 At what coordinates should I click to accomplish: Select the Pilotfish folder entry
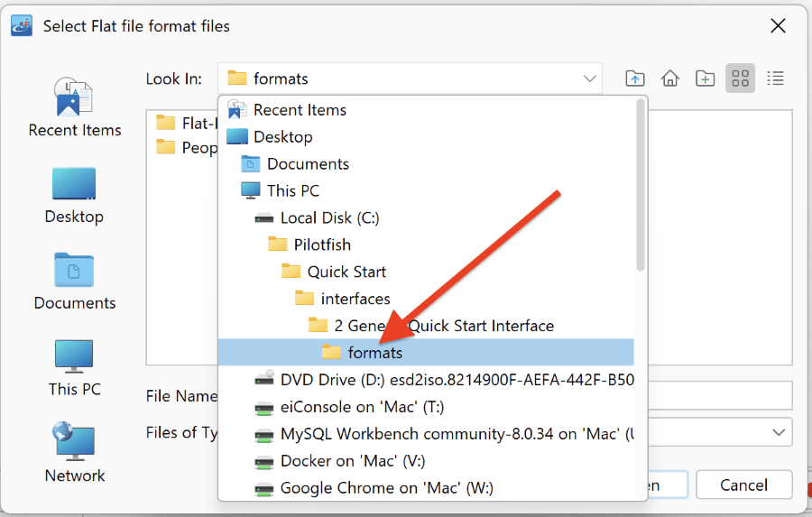pos(426,245)
